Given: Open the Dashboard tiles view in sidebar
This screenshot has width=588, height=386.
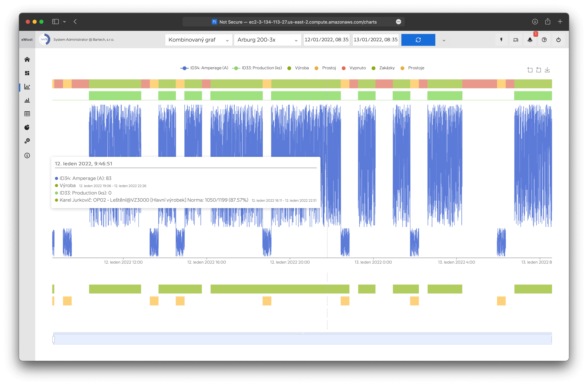Looking at the screenshot, I should point(27,73).
